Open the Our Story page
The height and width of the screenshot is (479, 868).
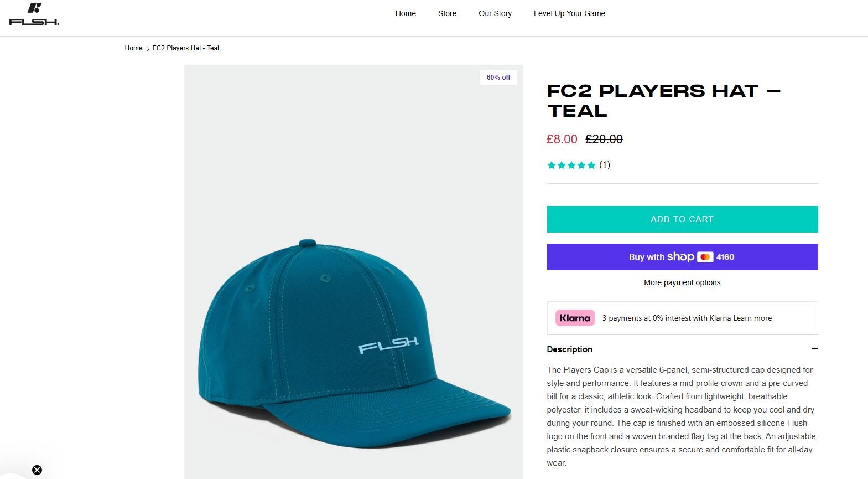pyautogui.click(x=495, y=13)
